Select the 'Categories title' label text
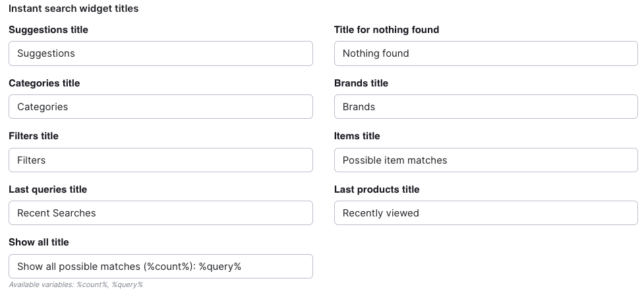 [x=44, y=83]
